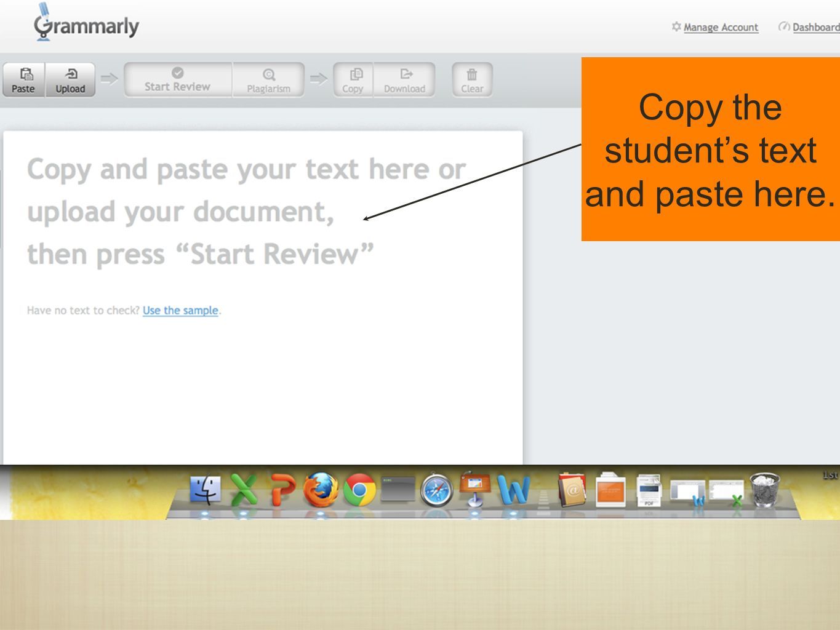
Task: Restore minimized Excel window in Dock
Action: coord(726,493)
